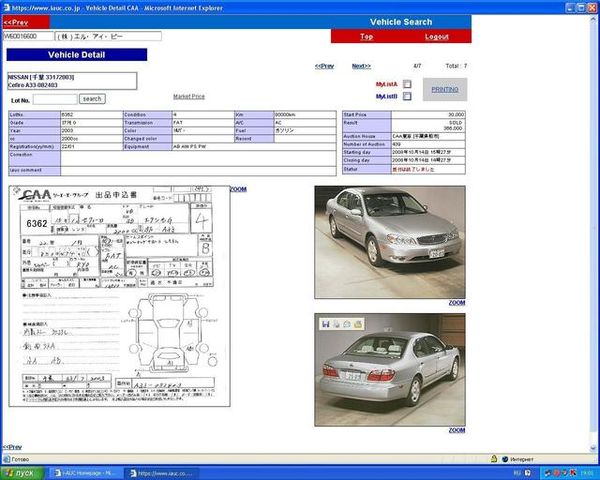Screen dimensions: 600x480
Task: Open the Market Price link
Action: [x=189, y=96]
